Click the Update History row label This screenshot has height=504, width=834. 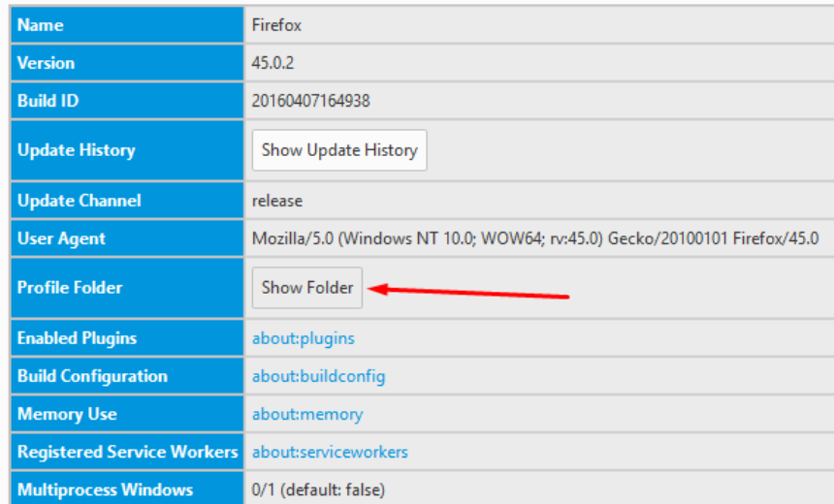[76, 150]
